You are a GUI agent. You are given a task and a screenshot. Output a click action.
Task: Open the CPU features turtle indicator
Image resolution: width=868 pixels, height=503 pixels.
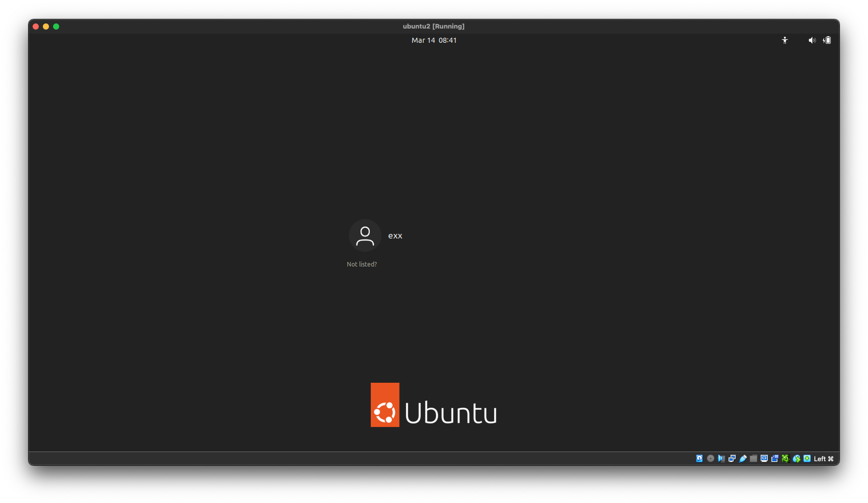tap(785, 459)
